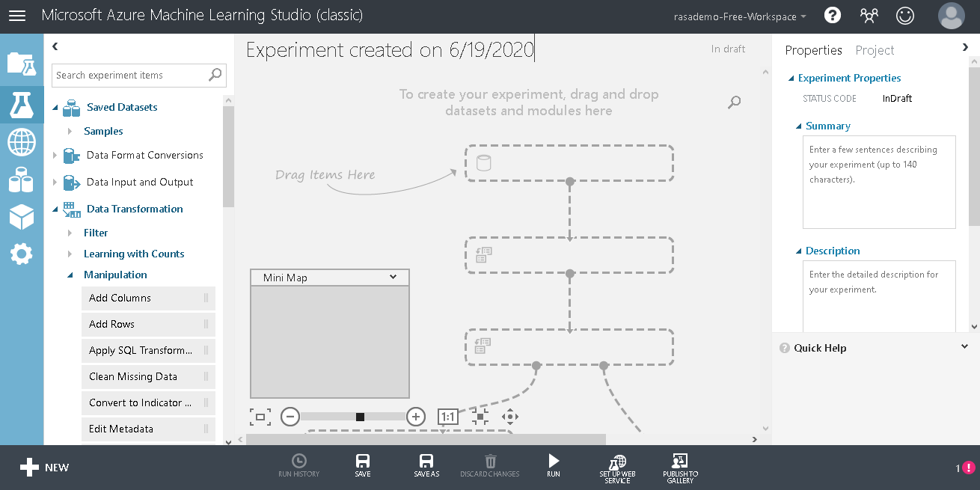Open the Settings gear icon

pyautogui.click(x=22, y=254)
